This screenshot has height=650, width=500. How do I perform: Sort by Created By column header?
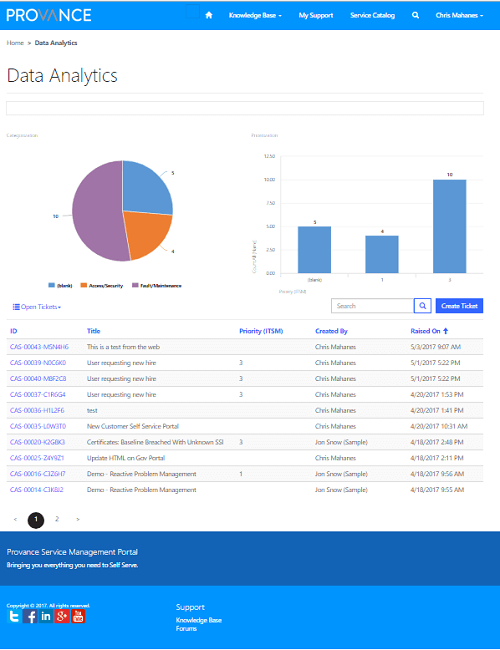point(331,331)
